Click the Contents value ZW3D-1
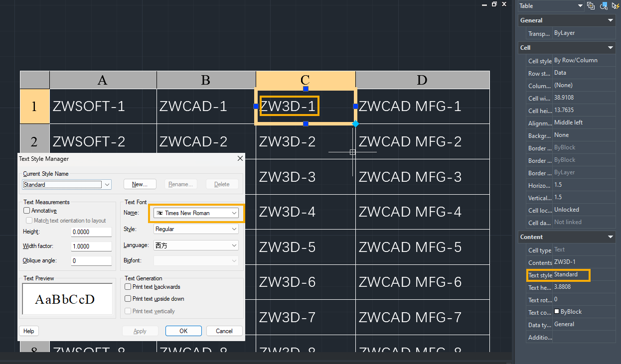 coord(584,262)
